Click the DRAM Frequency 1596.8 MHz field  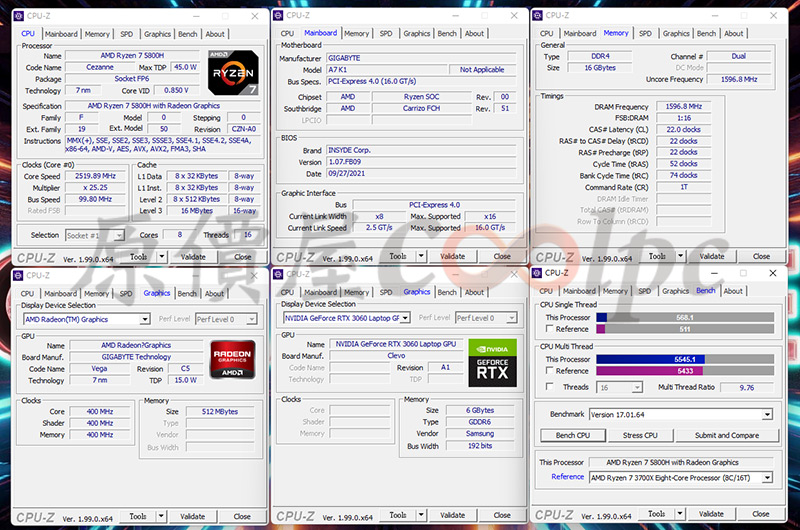click(x=684, y=106)
